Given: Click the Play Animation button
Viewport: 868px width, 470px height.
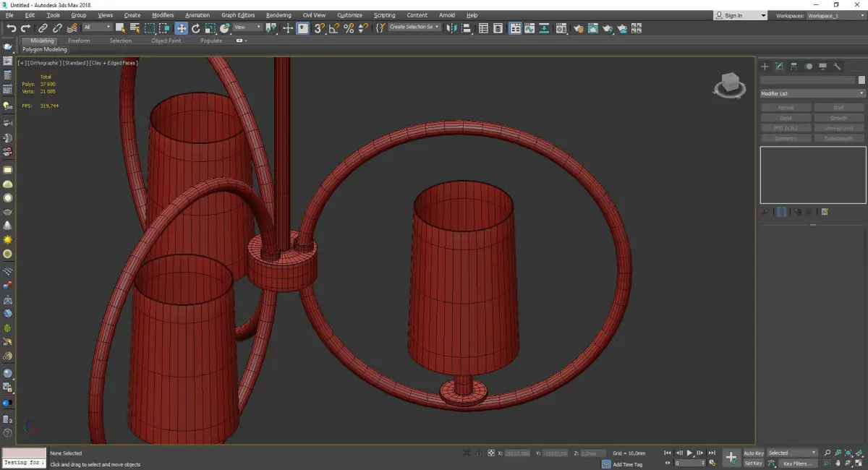Looking at the screenshot, I should point(689,453).
